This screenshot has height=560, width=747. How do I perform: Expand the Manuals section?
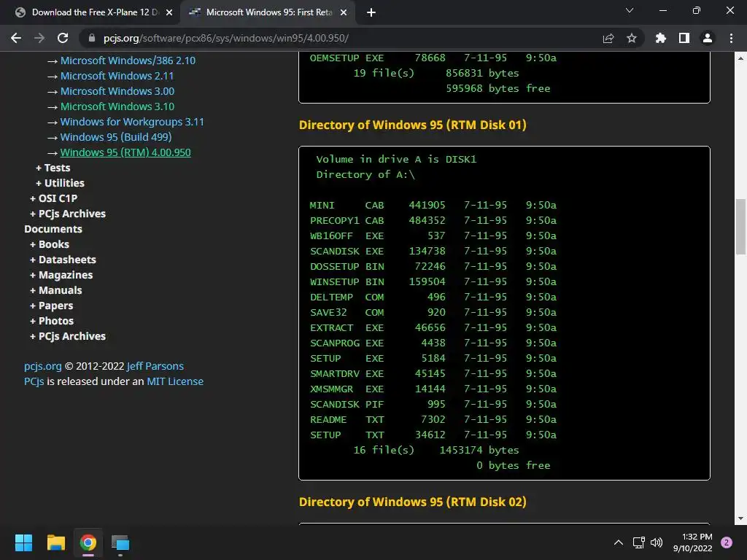coord(55,290)
